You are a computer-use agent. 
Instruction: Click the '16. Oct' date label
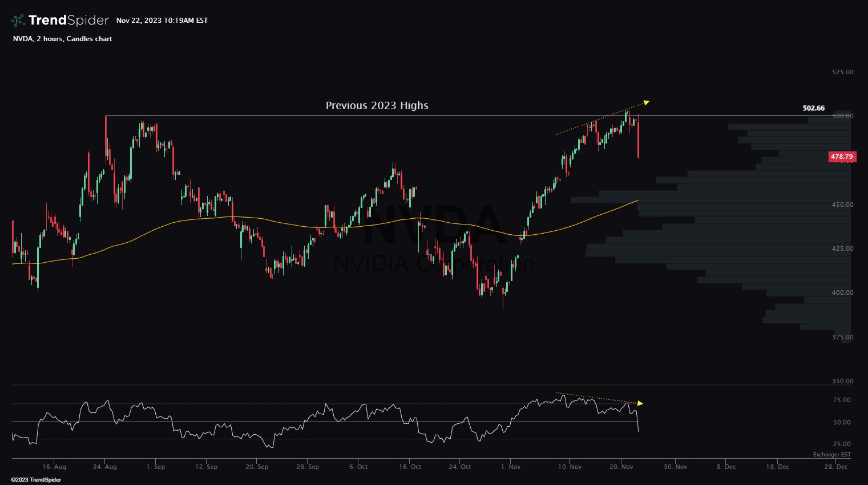(x=410, y=467)
